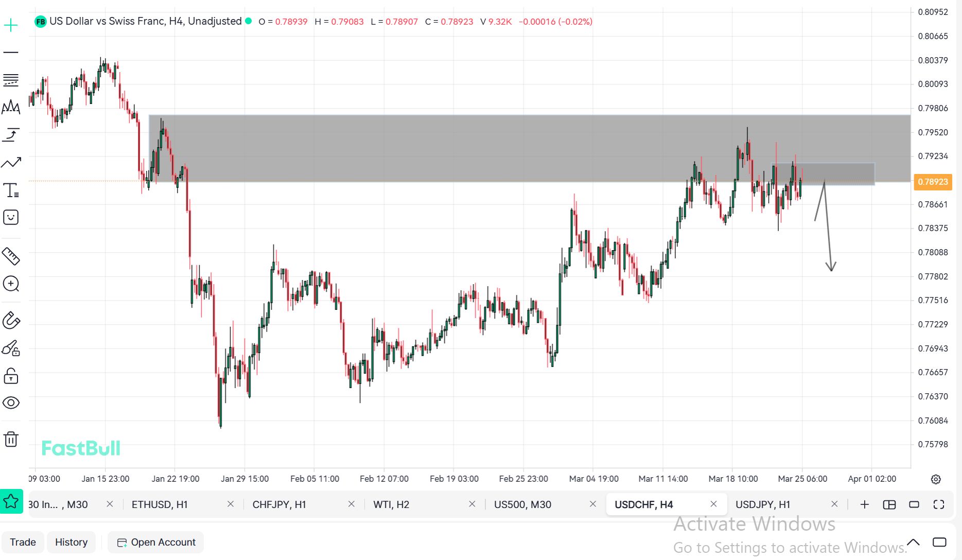Open the Fibonacci retracement lines tool
The width and height of the screenshot is (962, 560).
point(11,80)
